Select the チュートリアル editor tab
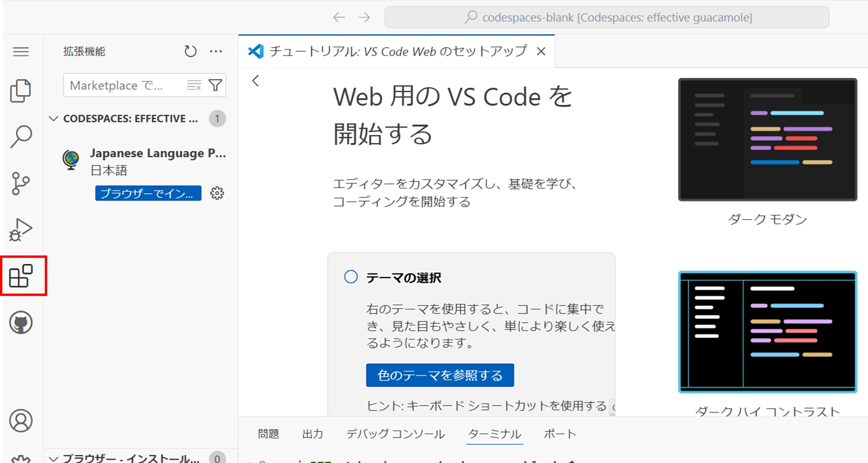Image resolution: width=868 pixels, height=463 pixels. pos(397,51)
